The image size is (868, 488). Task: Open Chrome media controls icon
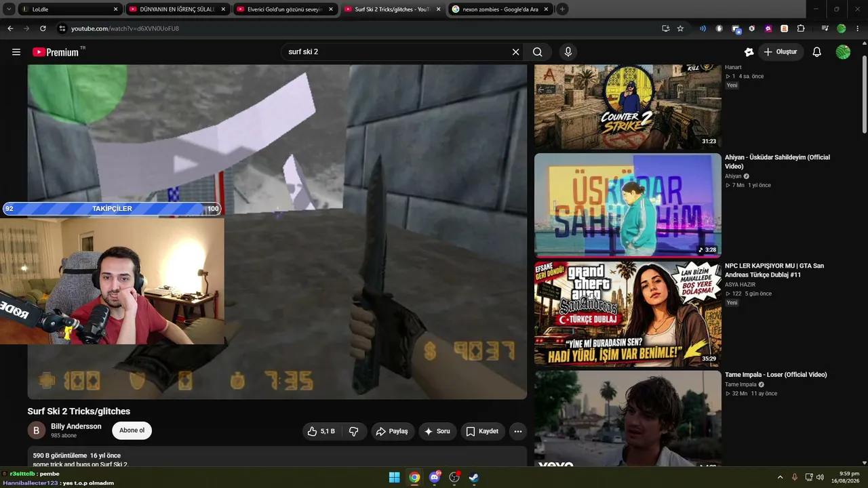825,28
